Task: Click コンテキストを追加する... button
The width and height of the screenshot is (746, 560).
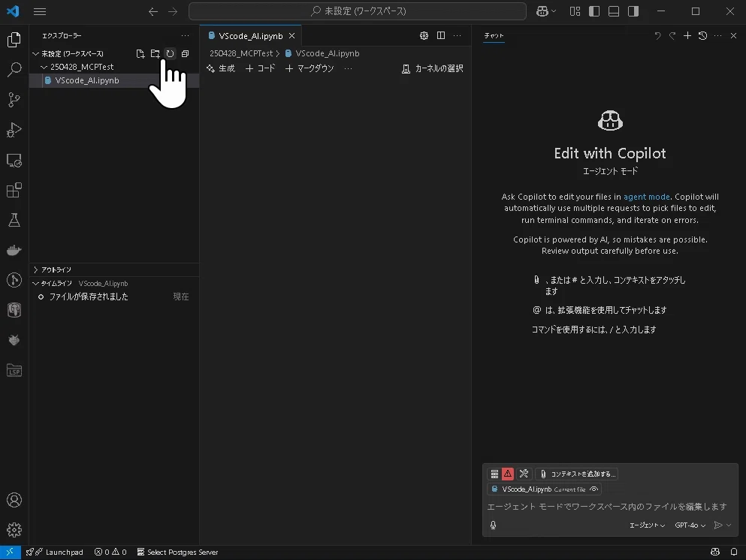Action: [x=578, y=474]
